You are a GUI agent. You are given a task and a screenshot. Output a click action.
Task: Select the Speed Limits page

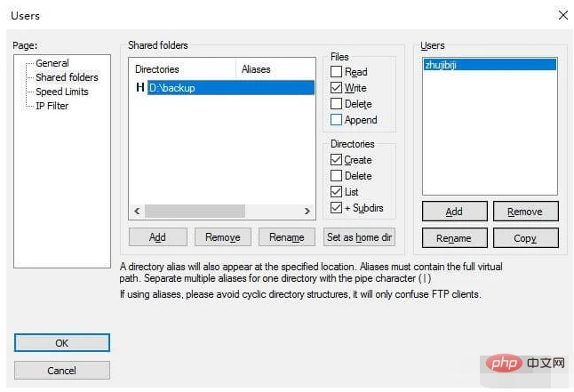[62, 92]
